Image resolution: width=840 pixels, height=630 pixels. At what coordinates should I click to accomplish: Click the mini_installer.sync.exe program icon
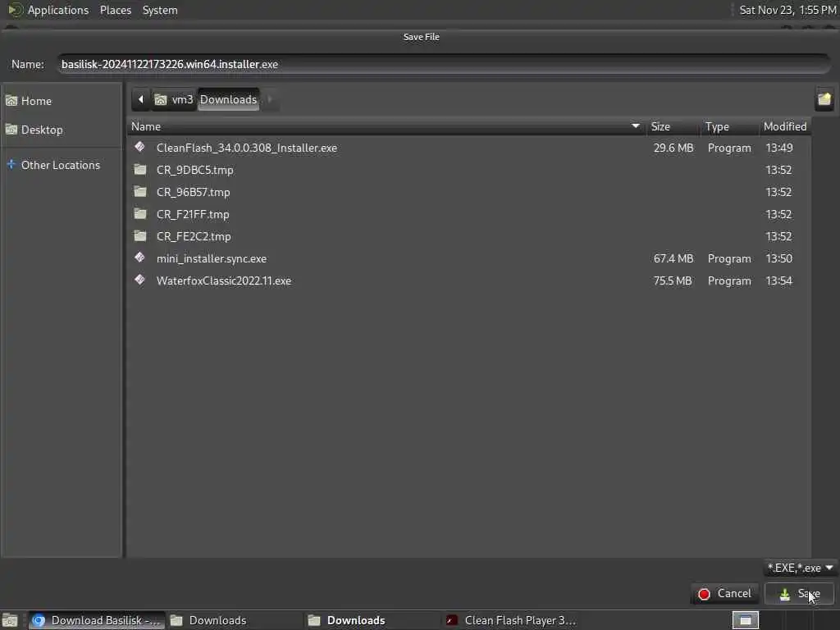(139, 258)
